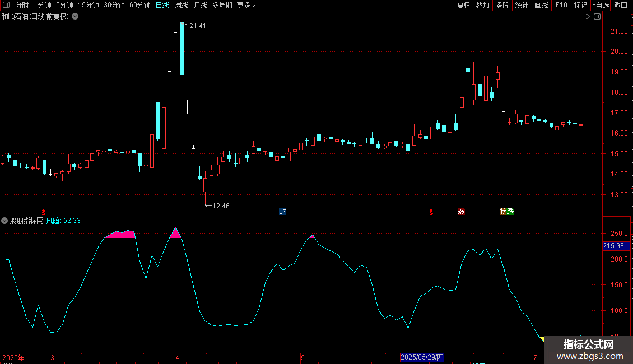Click the panel layout icon at top-left

[x=6, y=5]
